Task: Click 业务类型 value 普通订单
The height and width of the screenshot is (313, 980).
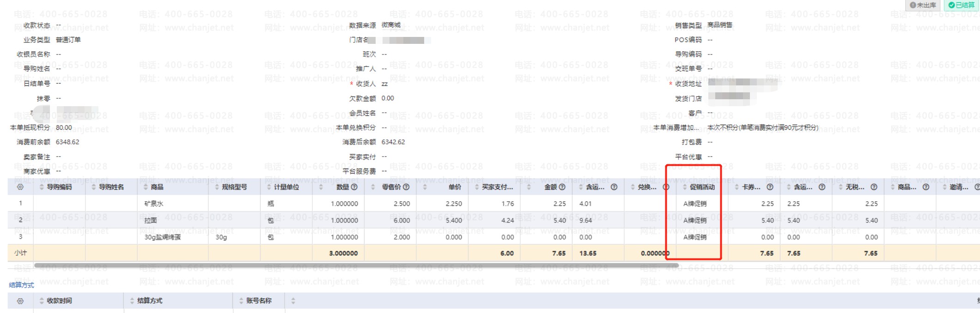Action: pyautogui.click(x=68, y=40)
